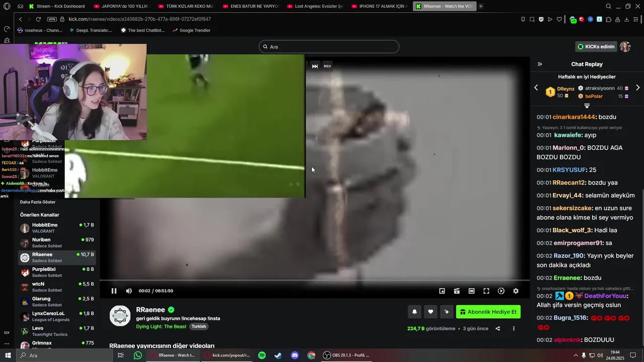Open The best ChatBot bookmark

tap(143, 30)
